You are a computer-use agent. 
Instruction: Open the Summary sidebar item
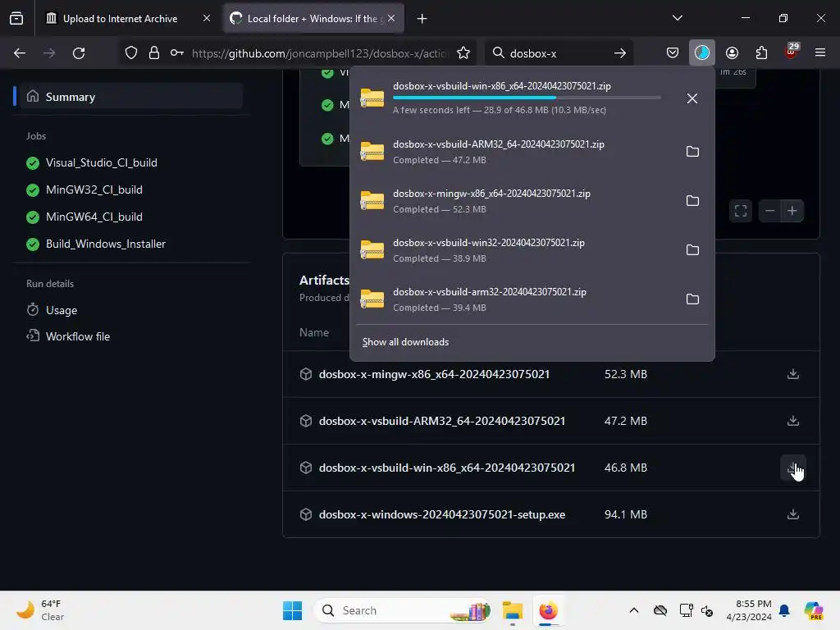pyautogui.click(x=129, y=97)
